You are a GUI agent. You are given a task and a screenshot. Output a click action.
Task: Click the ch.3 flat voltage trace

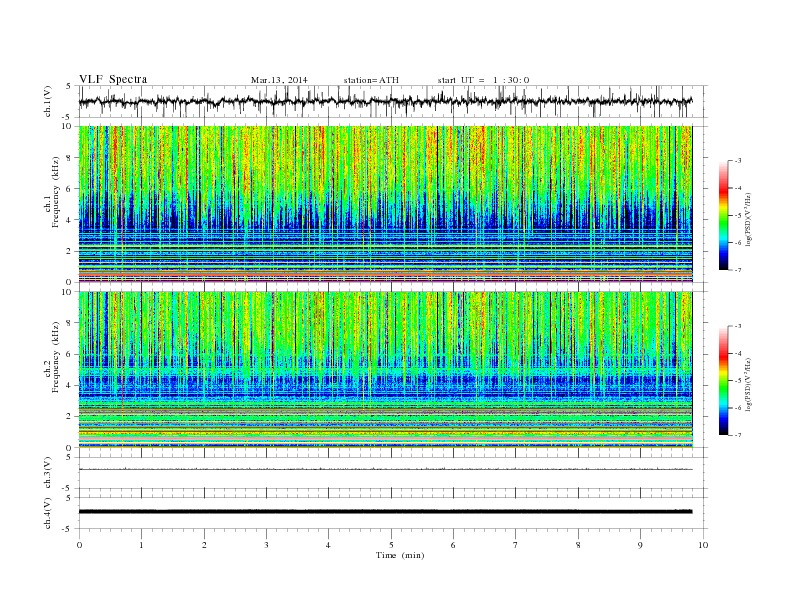coord(385,469)
